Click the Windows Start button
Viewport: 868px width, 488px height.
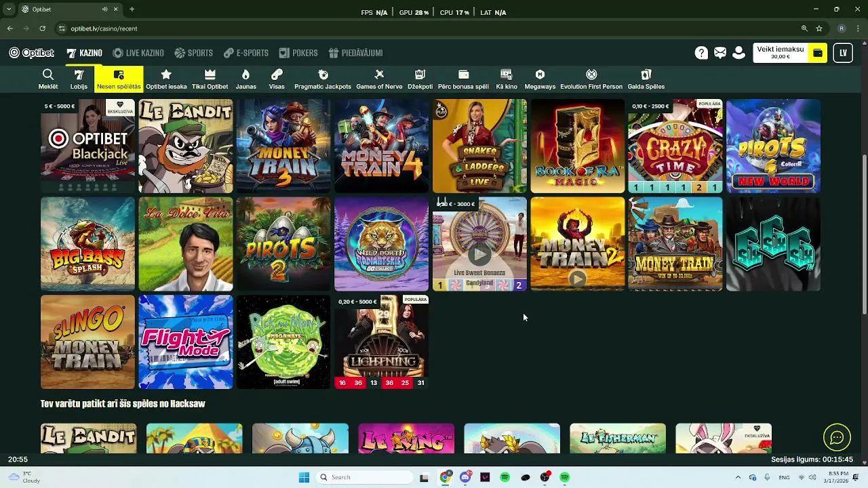304,477
